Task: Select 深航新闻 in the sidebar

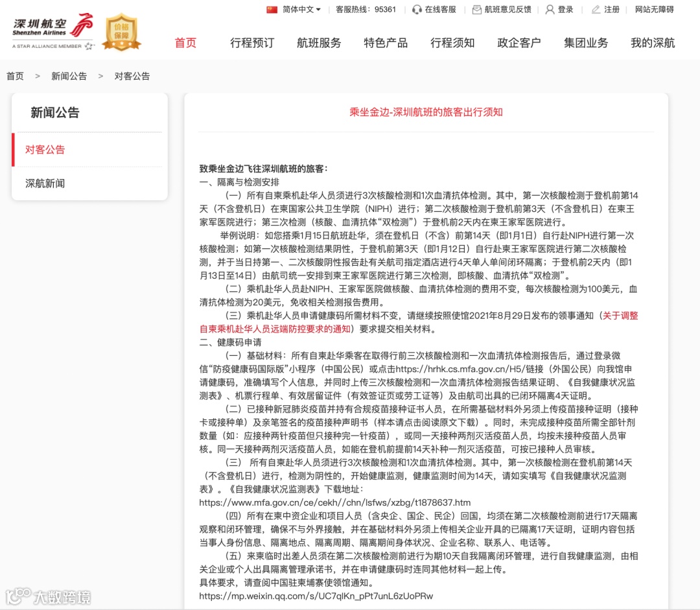Action: [89, 183]
